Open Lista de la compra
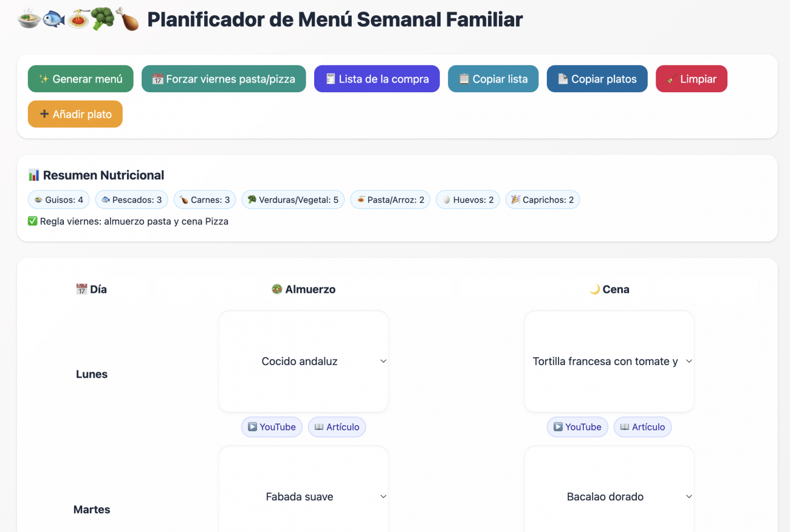The image size is (790, 532). [x=377, y=79]
